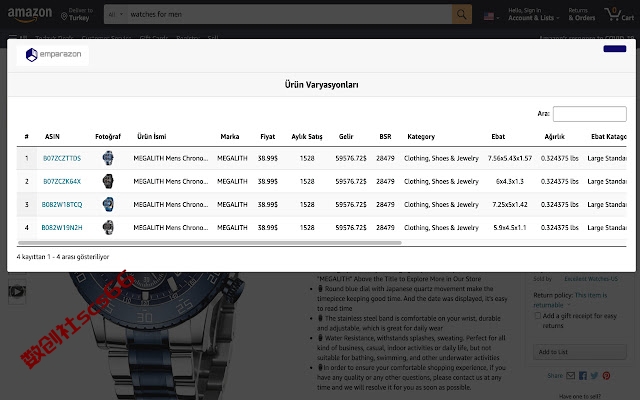
Task: Open ASIN link B07ZC2K64X
Action: coord(62,182)
